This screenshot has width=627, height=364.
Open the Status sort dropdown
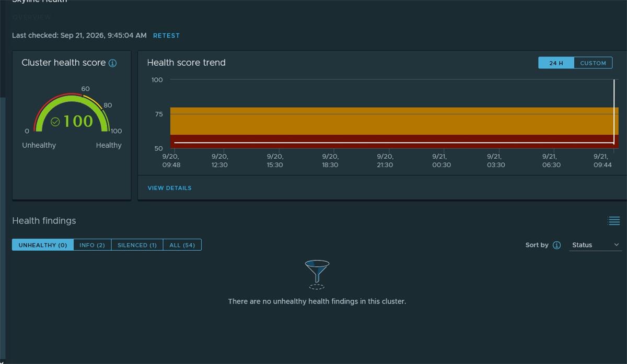(x=595, y=245)
